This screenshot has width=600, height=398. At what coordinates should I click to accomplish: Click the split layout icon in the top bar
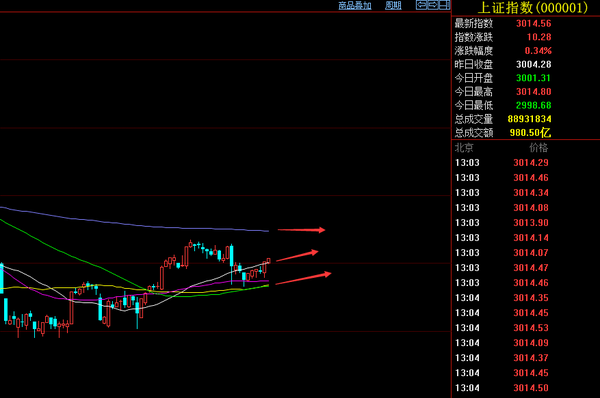(x=444, y=5)
